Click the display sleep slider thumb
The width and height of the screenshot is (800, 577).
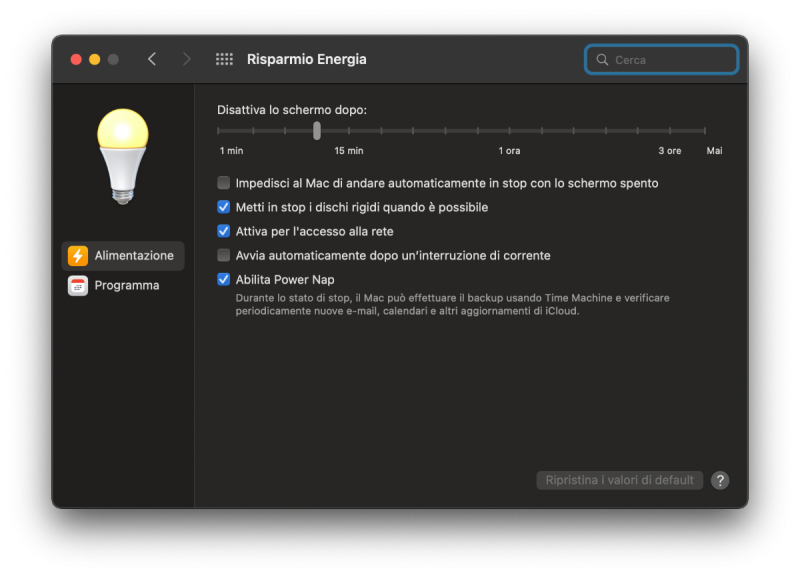(317, 130)
